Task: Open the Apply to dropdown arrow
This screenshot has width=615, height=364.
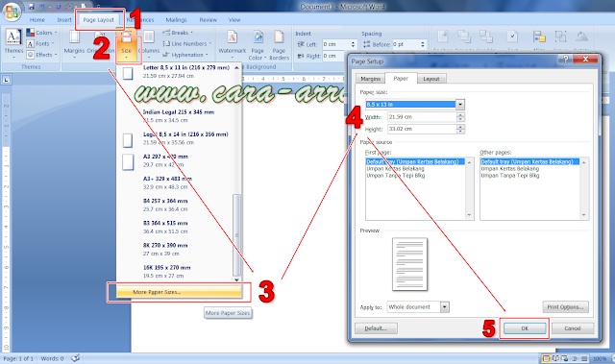Action: (x=444, y=307)
